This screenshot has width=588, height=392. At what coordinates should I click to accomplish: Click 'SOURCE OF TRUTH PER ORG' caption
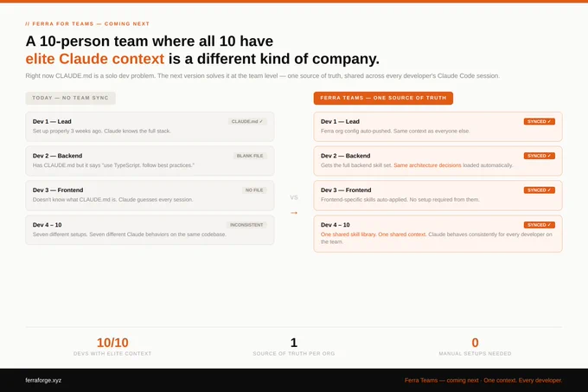294,353
